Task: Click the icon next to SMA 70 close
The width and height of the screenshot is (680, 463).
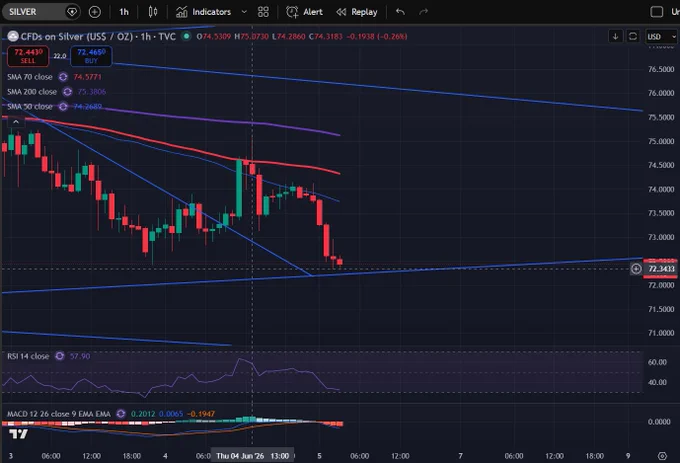Action: 63,77
